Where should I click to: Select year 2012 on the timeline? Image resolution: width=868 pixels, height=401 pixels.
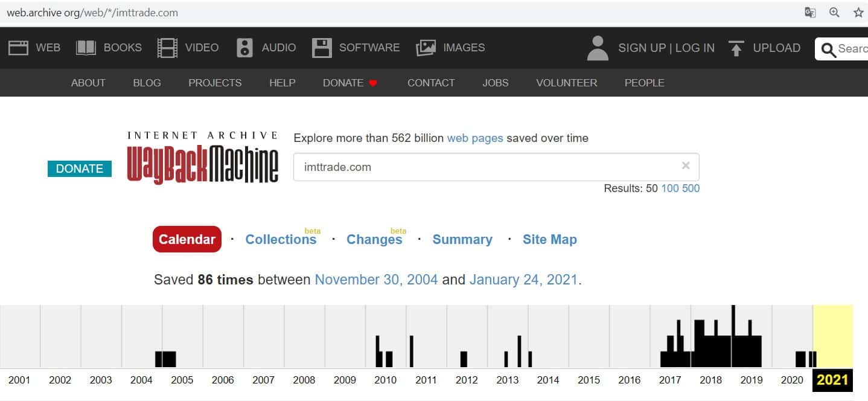pyautogui.click(x=467, y=380)
